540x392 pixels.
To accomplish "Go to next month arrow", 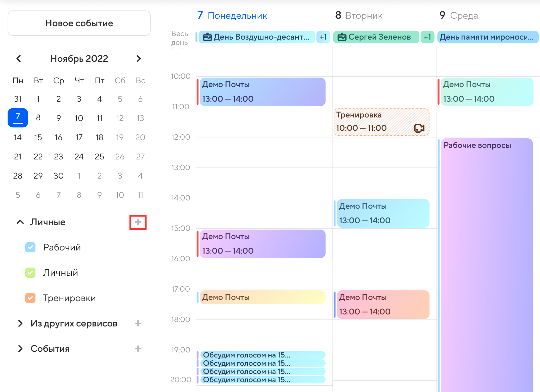I will (x=139, y=59).
